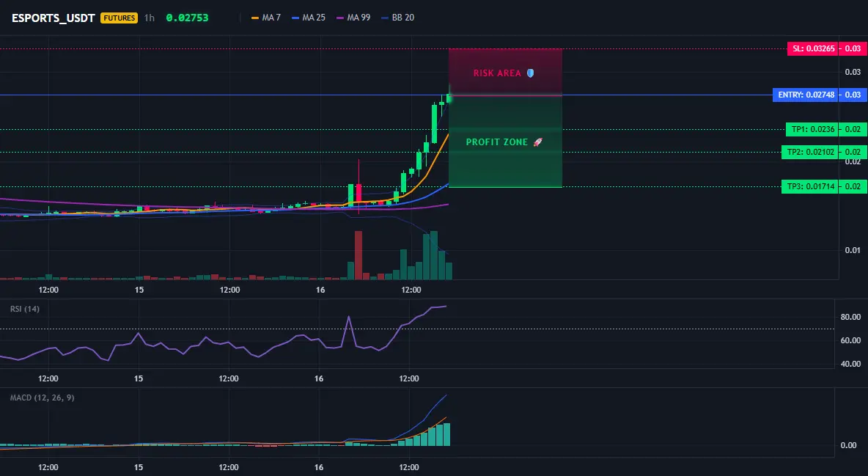Image resolution: width=868 pixels, height=476 pixels.
Task: Click the SL: 0.03265 stop-loss label
Action: 812,48
